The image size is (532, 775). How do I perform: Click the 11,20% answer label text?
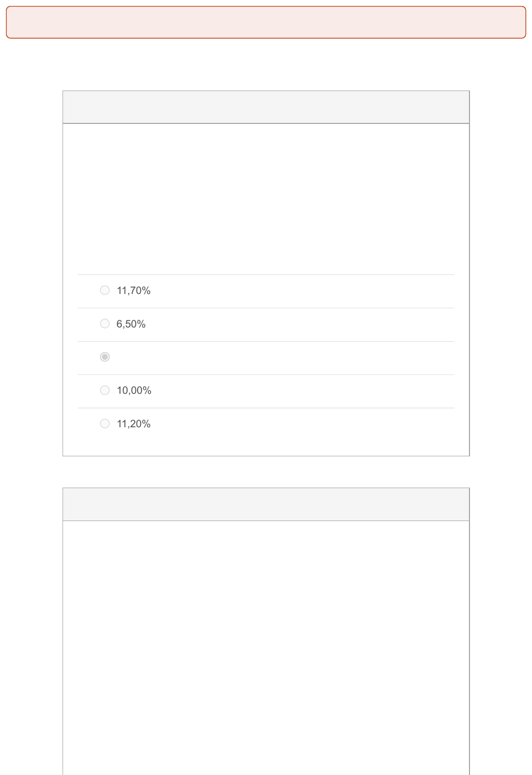click(133, 424)
